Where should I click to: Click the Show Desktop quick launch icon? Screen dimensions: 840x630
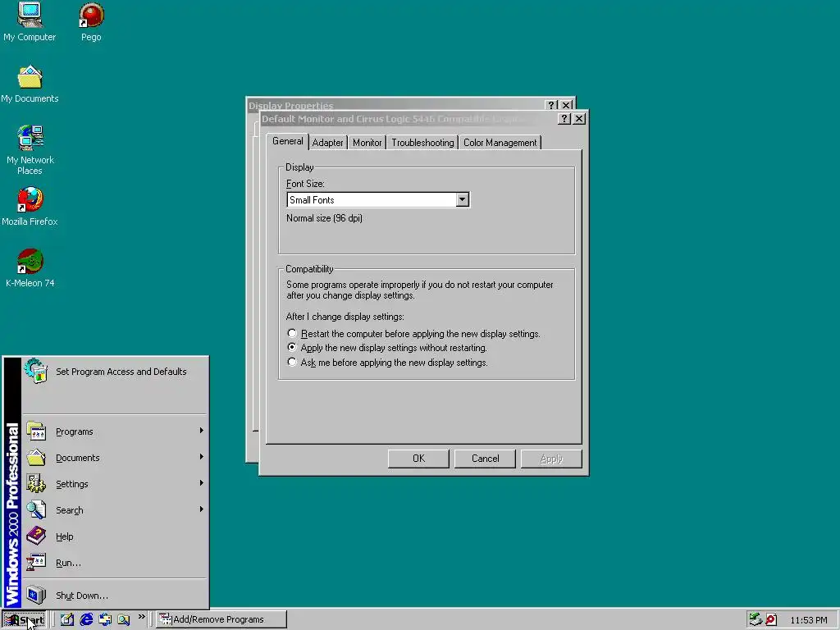coord(66,619)
